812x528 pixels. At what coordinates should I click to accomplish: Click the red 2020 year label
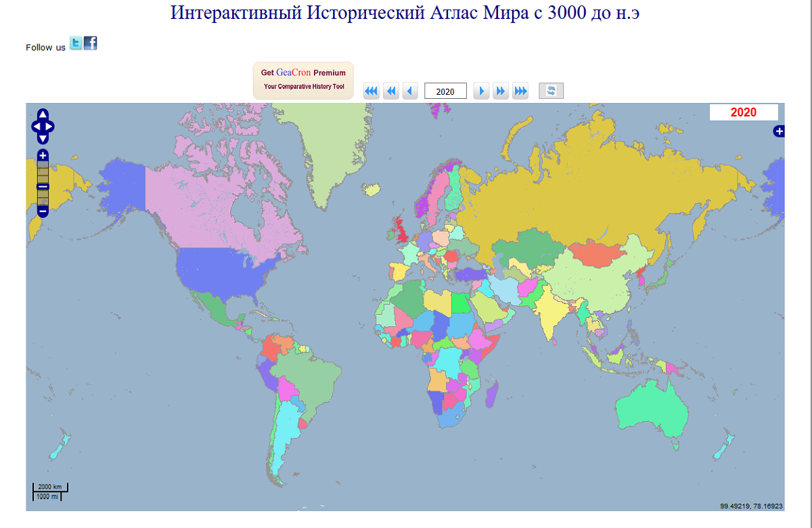(743, 112)
